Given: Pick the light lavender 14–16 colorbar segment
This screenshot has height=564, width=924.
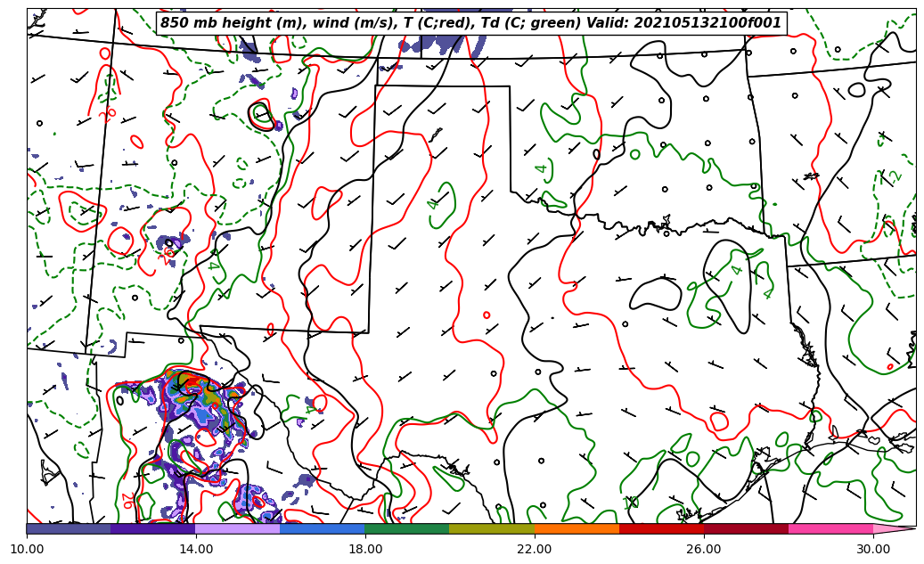Looking at the screenshot, I should coord(238,529).
